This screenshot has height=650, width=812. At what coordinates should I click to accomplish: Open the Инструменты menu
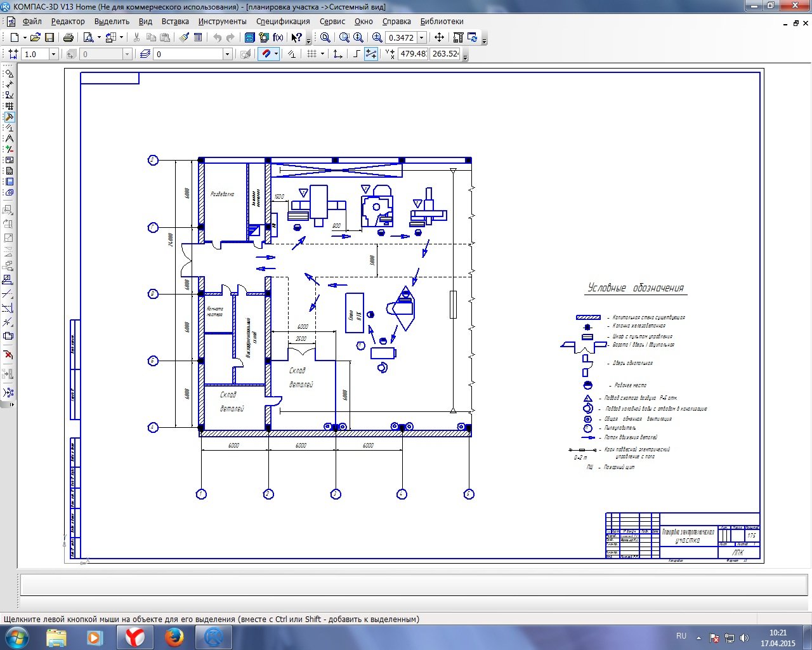(222, 21)
